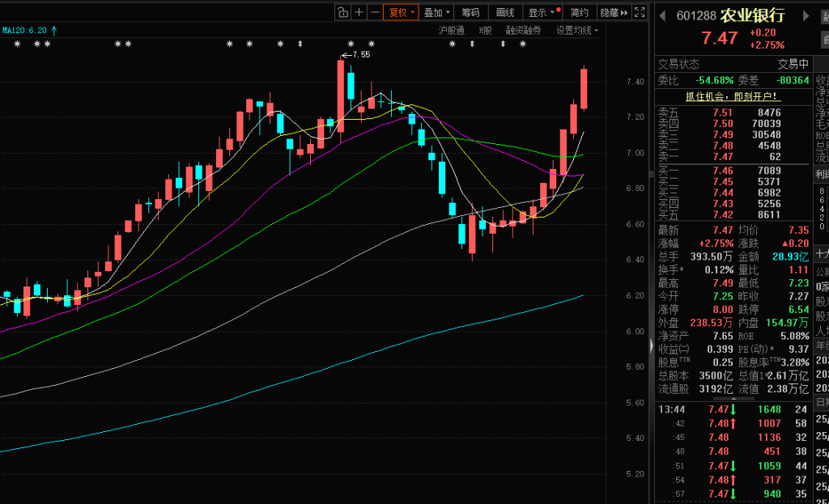Go to next stock with right arrow

[x=806, y=15]
